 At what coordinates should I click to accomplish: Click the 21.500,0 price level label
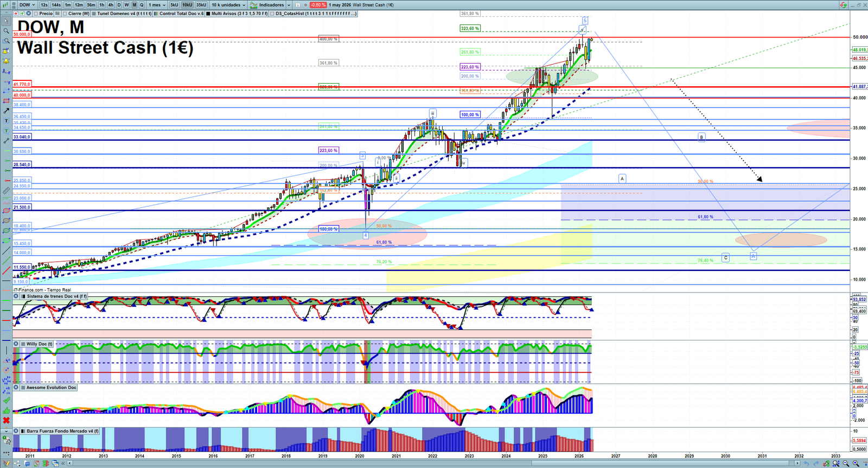point(22,207)
